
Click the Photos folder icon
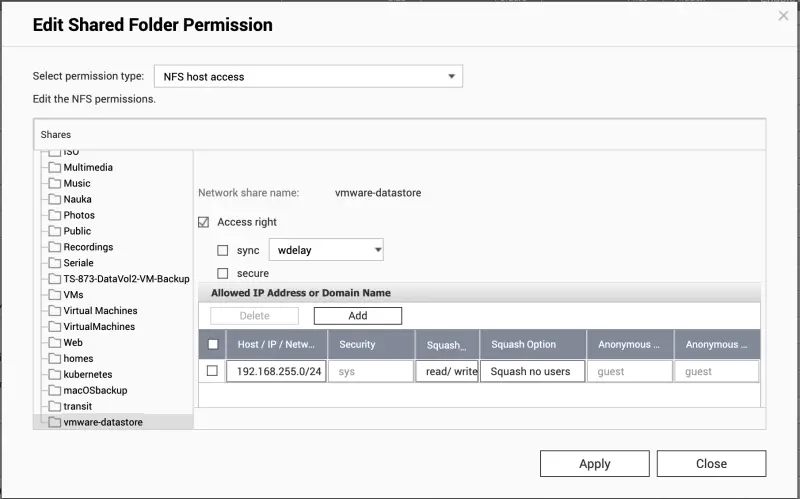coord(55,215)
